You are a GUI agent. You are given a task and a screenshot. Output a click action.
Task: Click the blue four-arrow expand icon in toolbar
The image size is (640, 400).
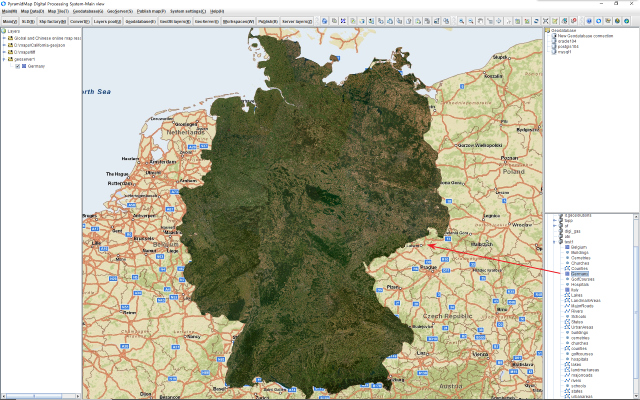[343, 21]
